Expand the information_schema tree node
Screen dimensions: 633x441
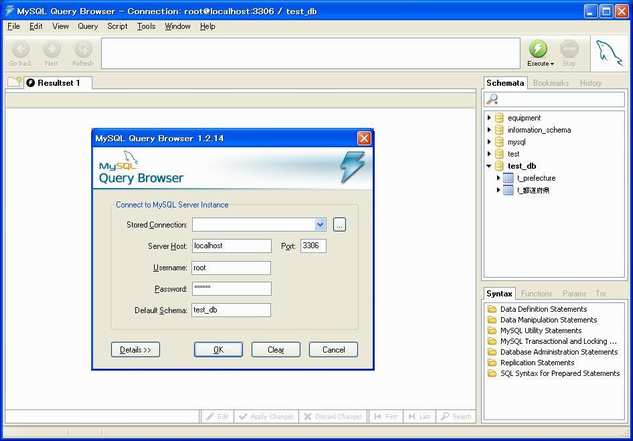coord(489,130)
